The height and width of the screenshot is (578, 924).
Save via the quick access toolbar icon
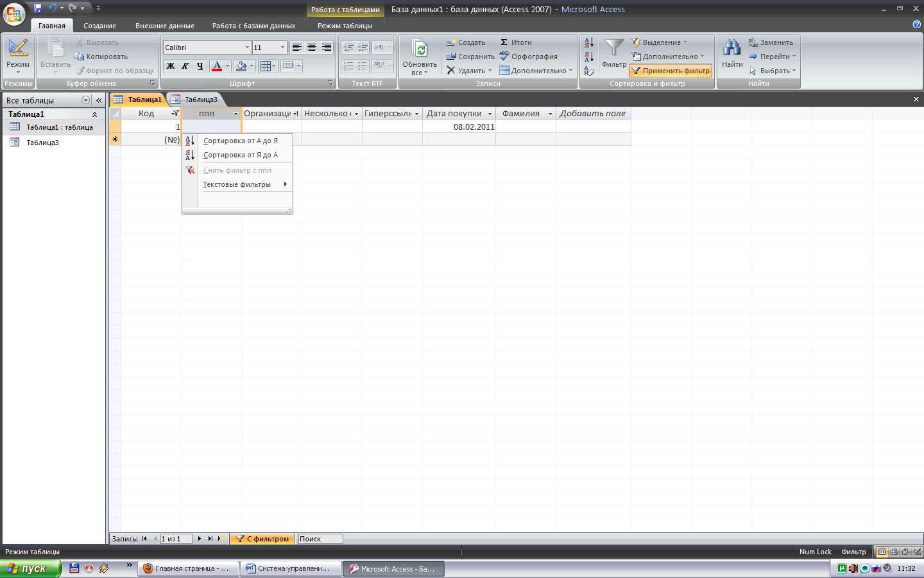(38, 8)
